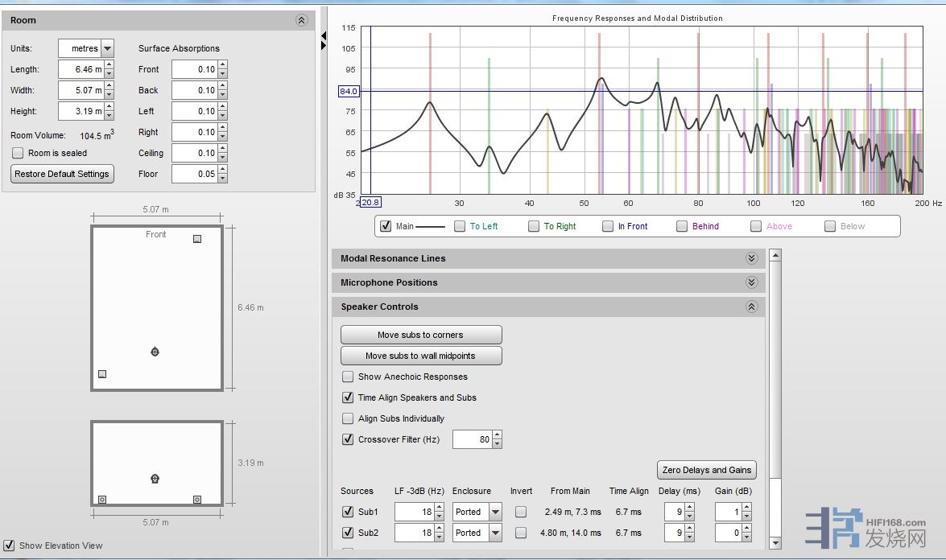Enable the Room is sealed checkbox
The width and height of the screenshot is (946, 560).
pos(18,153)
